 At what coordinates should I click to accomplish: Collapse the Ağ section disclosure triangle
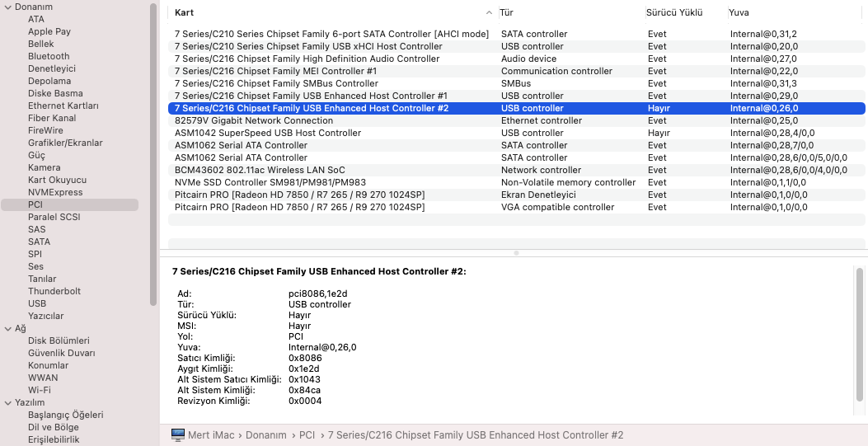click(7, 328)
